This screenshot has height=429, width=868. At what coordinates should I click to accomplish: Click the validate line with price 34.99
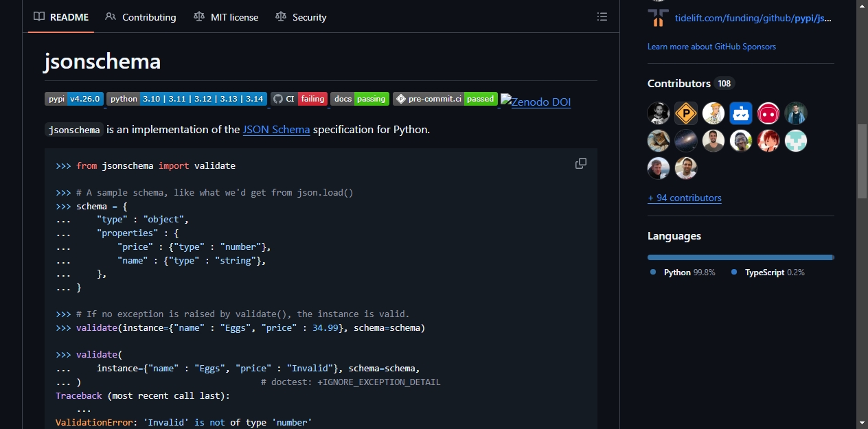240,327
